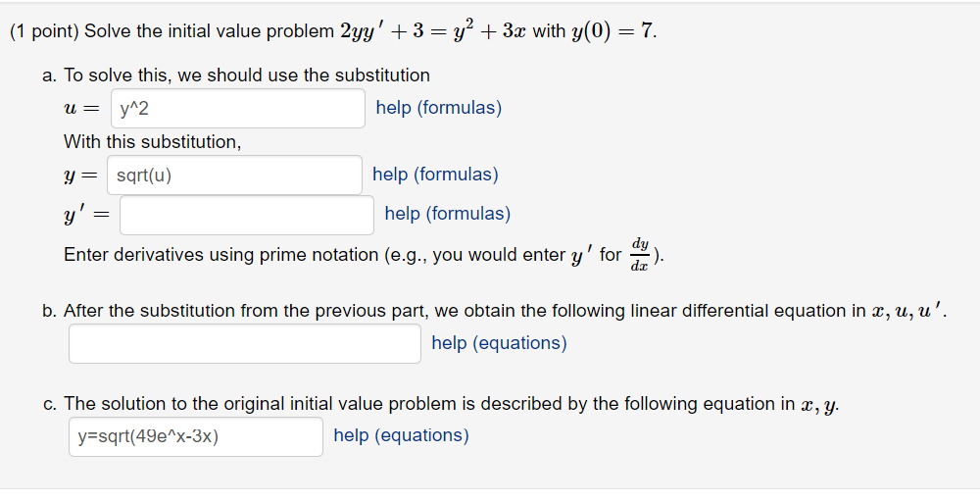Click the "(1 point)" label
The height and width of the screenshot is (502, 980).
coord(44,31)
